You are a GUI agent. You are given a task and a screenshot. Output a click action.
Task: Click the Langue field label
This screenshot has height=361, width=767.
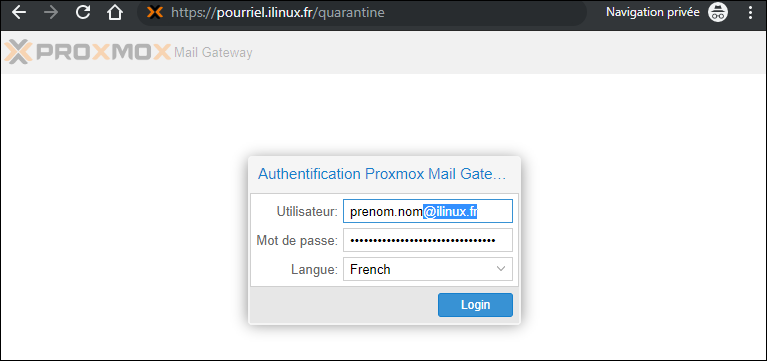(x=315, y=270)
